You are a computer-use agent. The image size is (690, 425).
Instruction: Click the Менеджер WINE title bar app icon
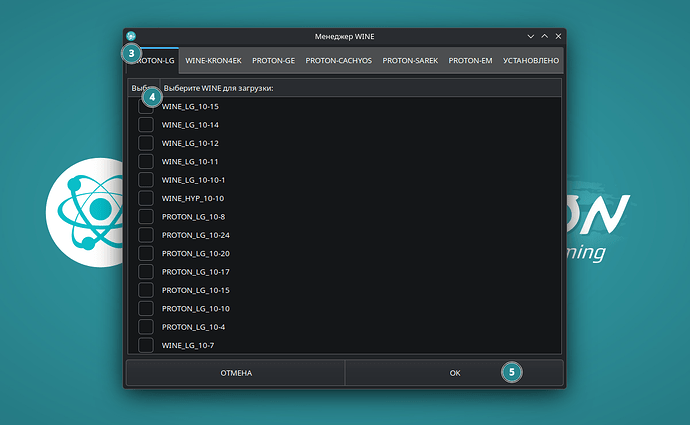click(x=131, y=36)
